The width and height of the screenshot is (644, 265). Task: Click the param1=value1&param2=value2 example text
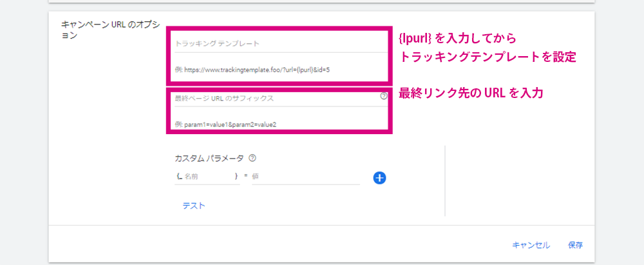pyautogui.click(x=225, y=124)
